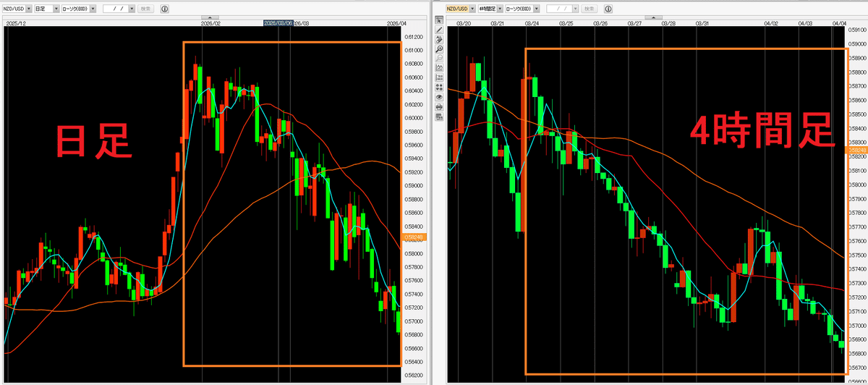The image size is (868, 385).
Task: Click 0.61000 price label on left axis
Action: 414,50
